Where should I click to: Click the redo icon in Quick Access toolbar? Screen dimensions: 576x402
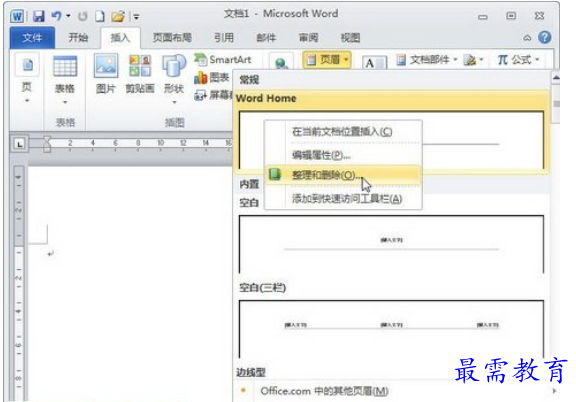click(83, 16)
